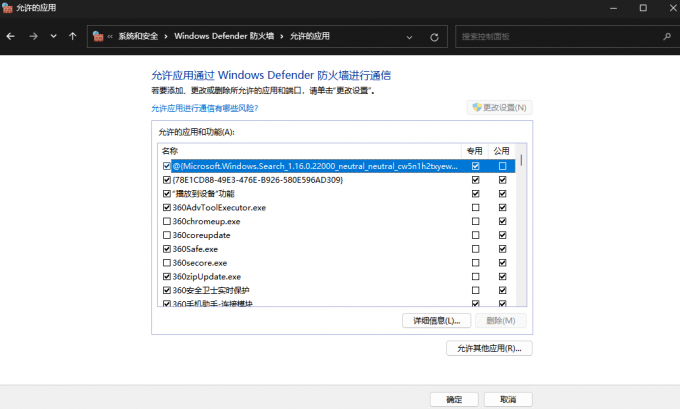Click the window title bar firewall icon
The width and height of the screenshot is (680, 409).
pos(7,8)
